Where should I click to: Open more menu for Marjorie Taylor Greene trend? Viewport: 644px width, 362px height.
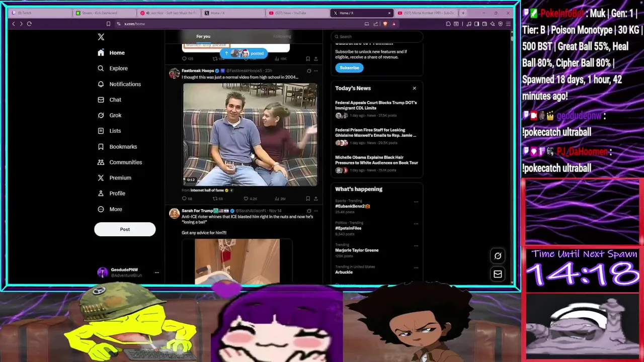(x=416, y=246)
